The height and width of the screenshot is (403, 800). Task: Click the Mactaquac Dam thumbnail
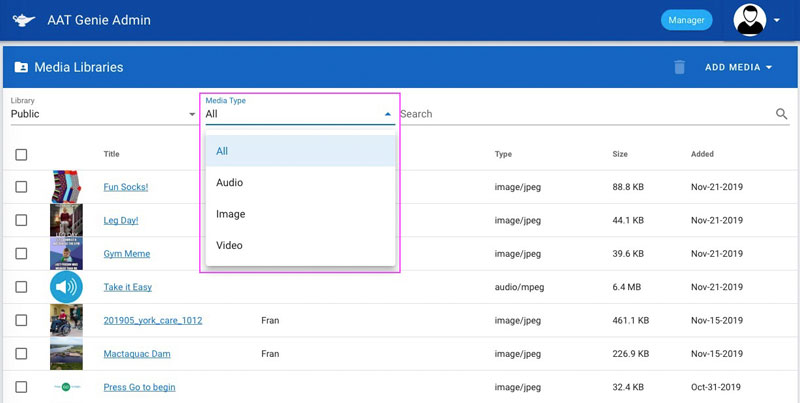pyautogui.click(x=66, y=354)
